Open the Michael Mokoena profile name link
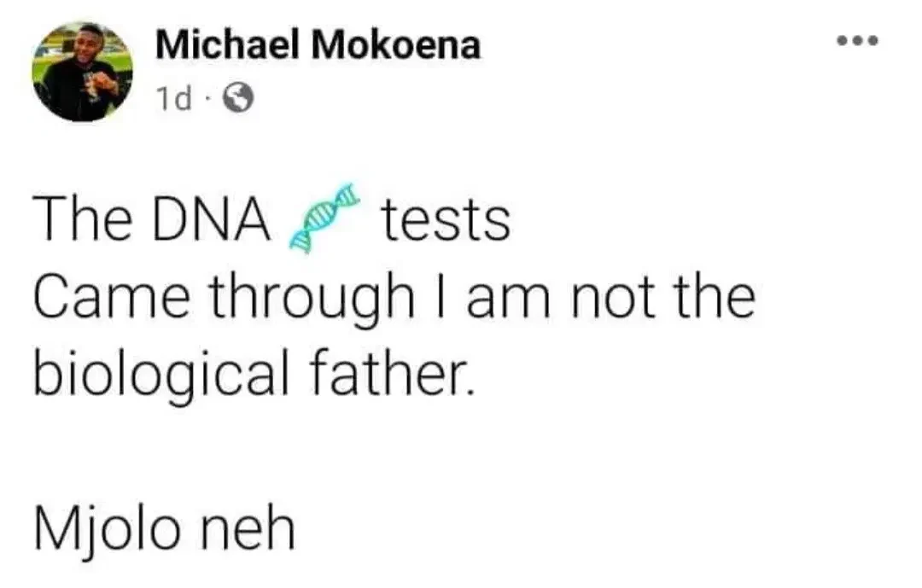This screenshot has height=588, width=922. 318,45
